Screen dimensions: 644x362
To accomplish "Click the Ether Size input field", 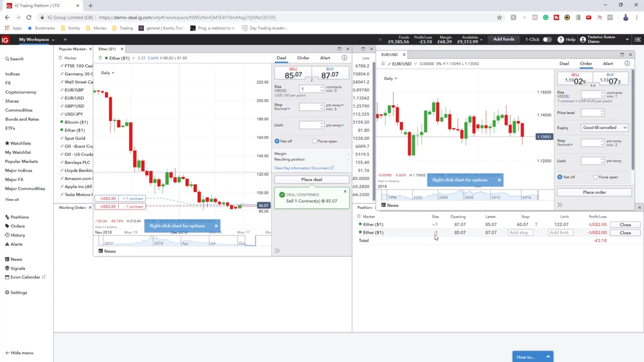I will [x=310, y=89].
